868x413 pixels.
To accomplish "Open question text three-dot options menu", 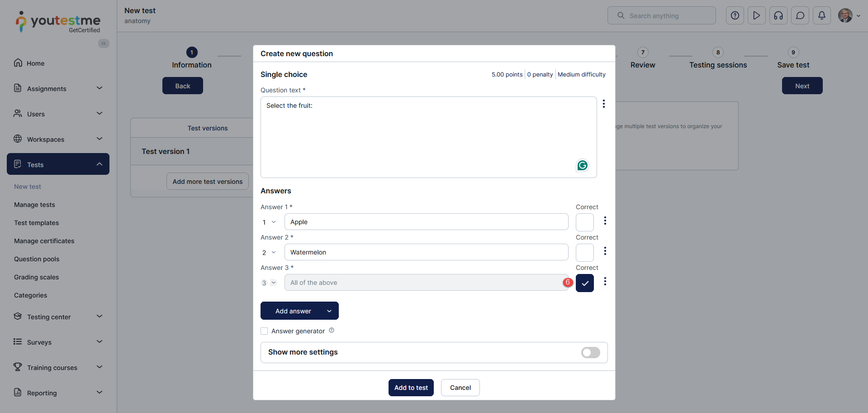I will click(604, 104).
